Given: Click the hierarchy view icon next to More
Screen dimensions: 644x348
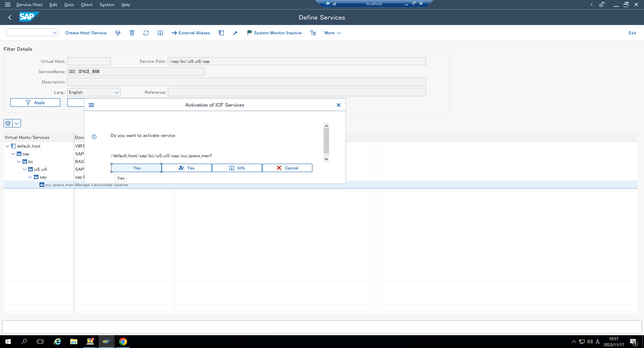Looking at the screenshot, I should tap(313, 33).
